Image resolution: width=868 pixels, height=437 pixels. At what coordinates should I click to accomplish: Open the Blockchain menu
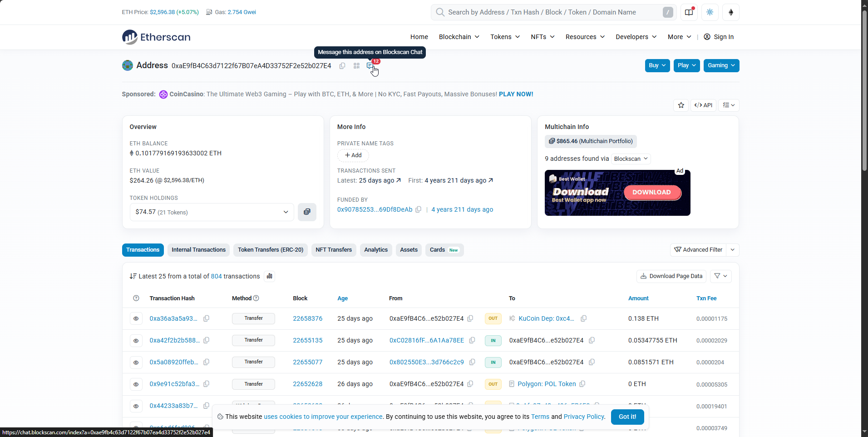pyautogui.click(x=459, y=37)
